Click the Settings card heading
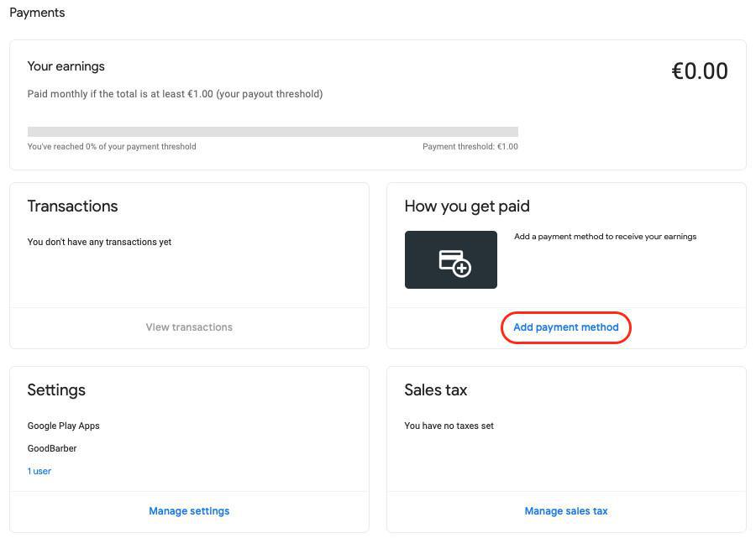 (x=56, y=390)
